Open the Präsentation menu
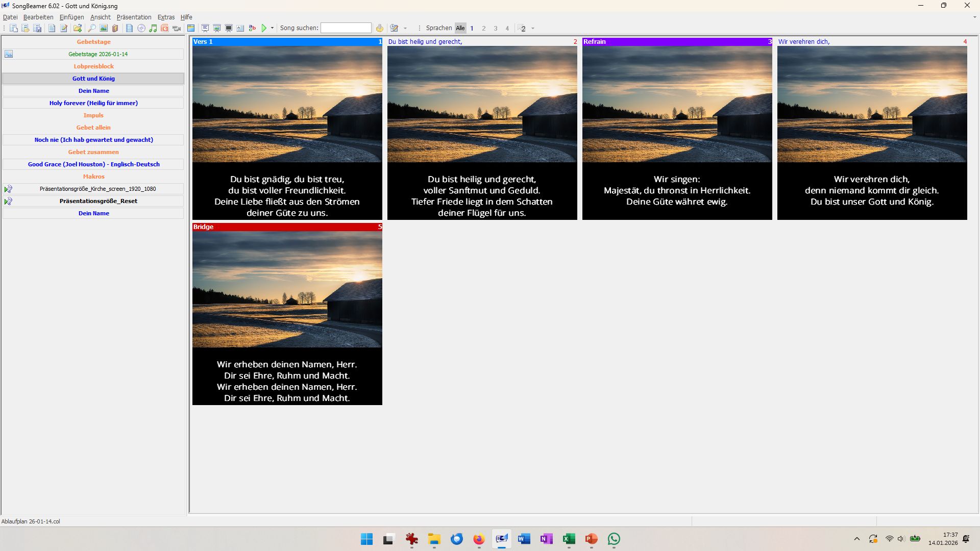The image size is (980, 551). [x=134, y=17]
